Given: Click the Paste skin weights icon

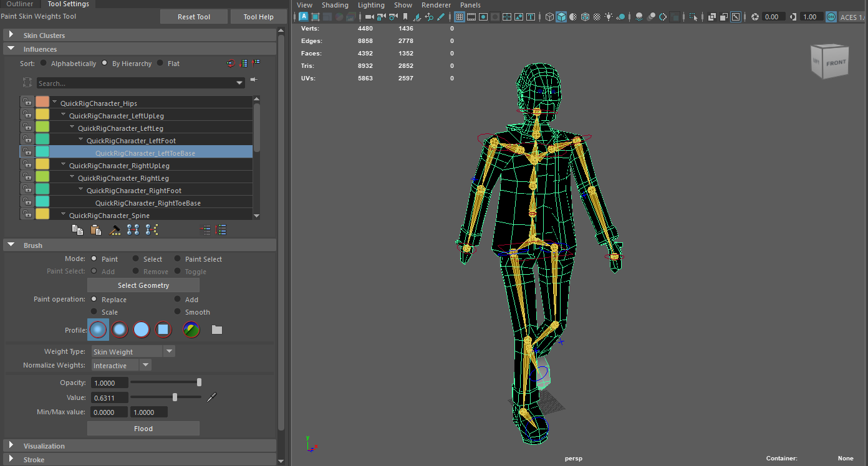Looking at the screenshot, I should (96, 230).
